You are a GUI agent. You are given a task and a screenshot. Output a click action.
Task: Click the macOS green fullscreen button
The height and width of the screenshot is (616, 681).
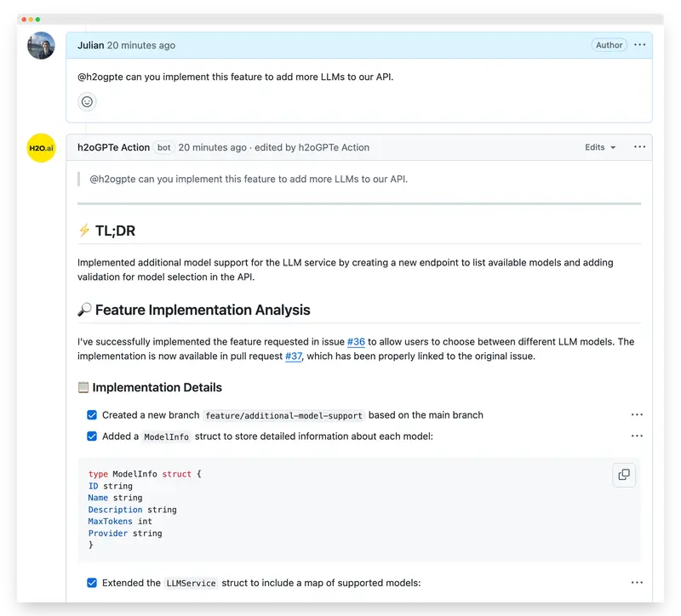coord(37,20)
